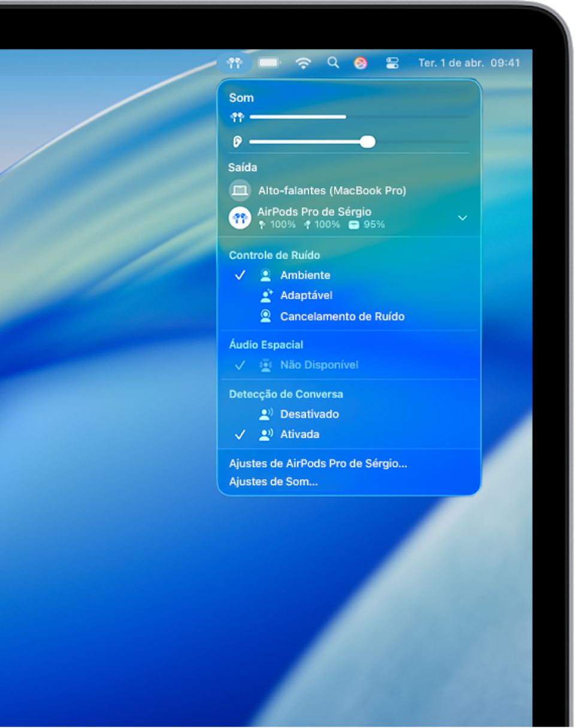Click the Som heading text
The height and width of the screenshot is (728, 575).
241,98
